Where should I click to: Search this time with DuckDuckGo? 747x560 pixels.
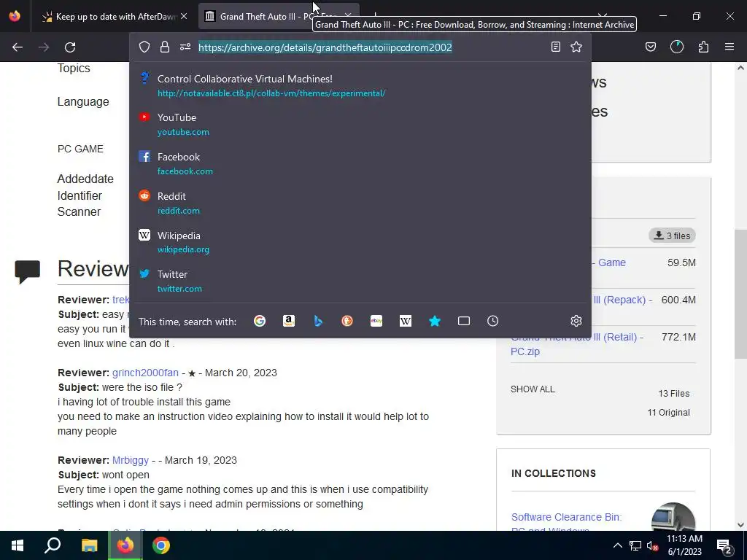pyautogui.click(x=347, y=321)
